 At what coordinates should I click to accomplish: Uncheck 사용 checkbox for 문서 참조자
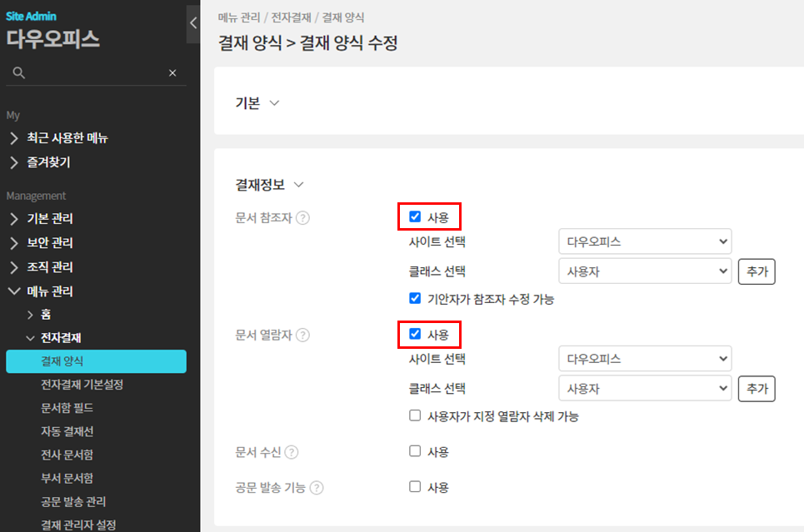coord(415,217)
